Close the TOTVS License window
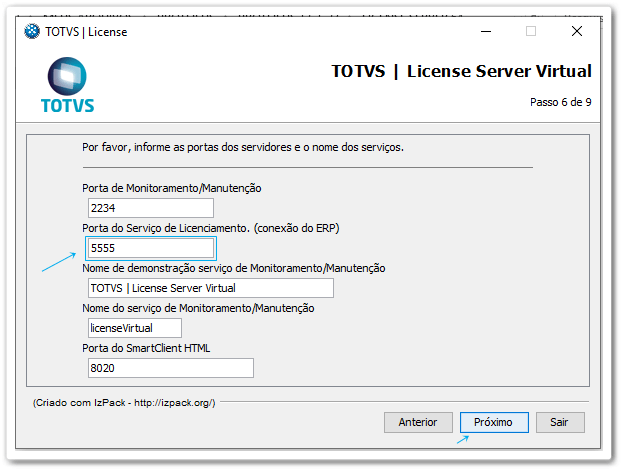624x472 pixels. 577,31
